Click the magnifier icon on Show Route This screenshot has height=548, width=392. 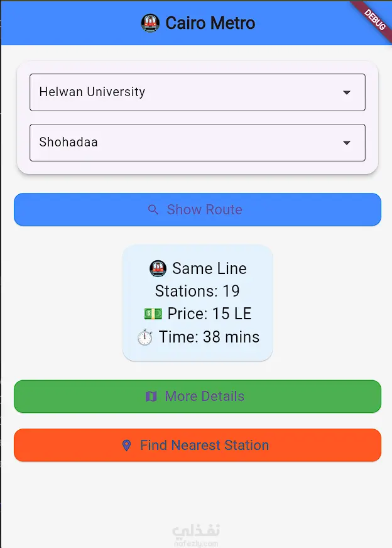click(153, 209)
